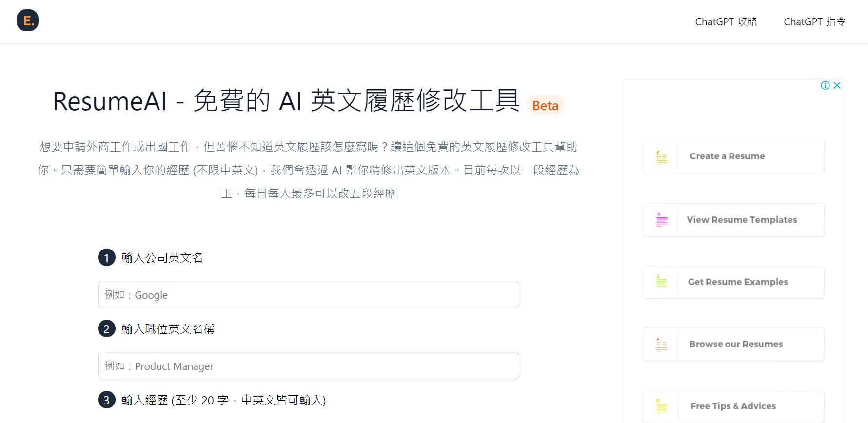Click the orange Beta badge
The height and width of the screenshot is (423, 868).
(545, 106)
